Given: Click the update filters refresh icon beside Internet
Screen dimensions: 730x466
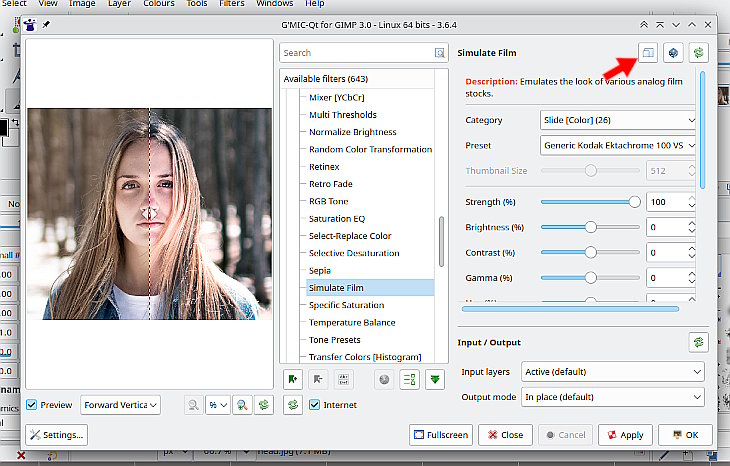Looking at the screenshot, I should 293,405.
